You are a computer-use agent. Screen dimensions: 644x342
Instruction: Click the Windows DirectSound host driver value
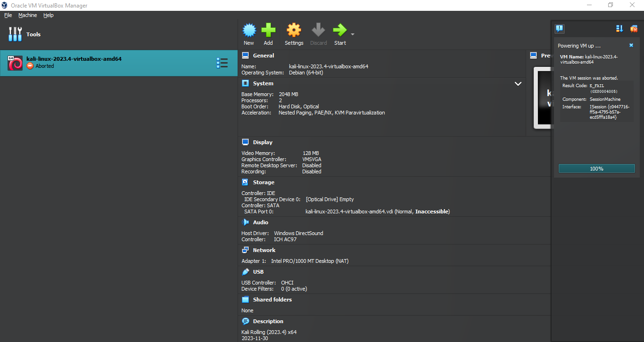tap(298, 233)
